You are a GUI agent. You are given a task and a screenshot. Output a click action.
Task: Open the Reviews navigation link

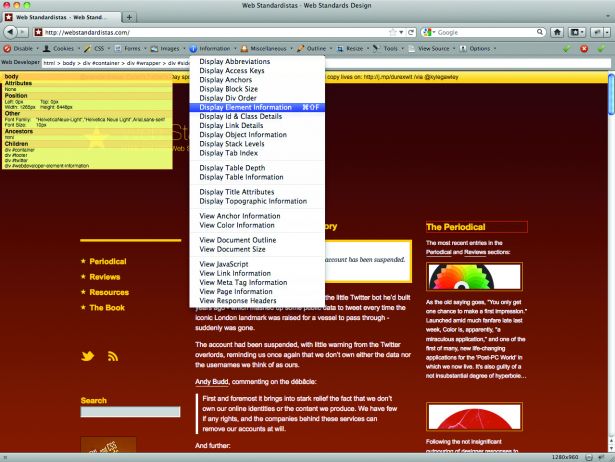(105, 277)
